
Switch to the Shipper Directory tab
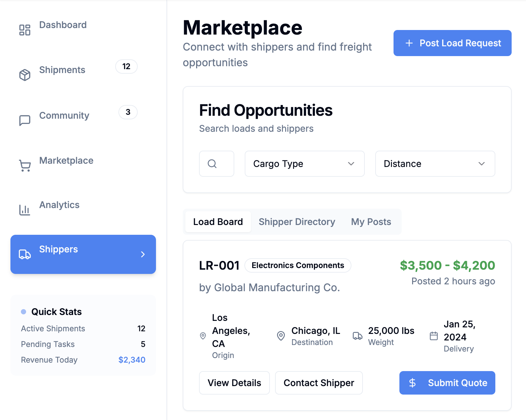click(297, 222)
